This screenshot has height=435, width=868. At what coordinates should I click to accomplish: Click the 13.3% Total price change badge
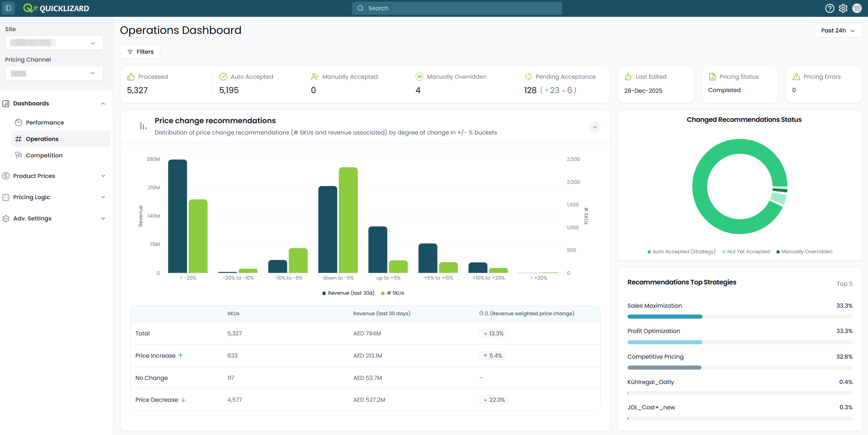[x=493, y=333]
